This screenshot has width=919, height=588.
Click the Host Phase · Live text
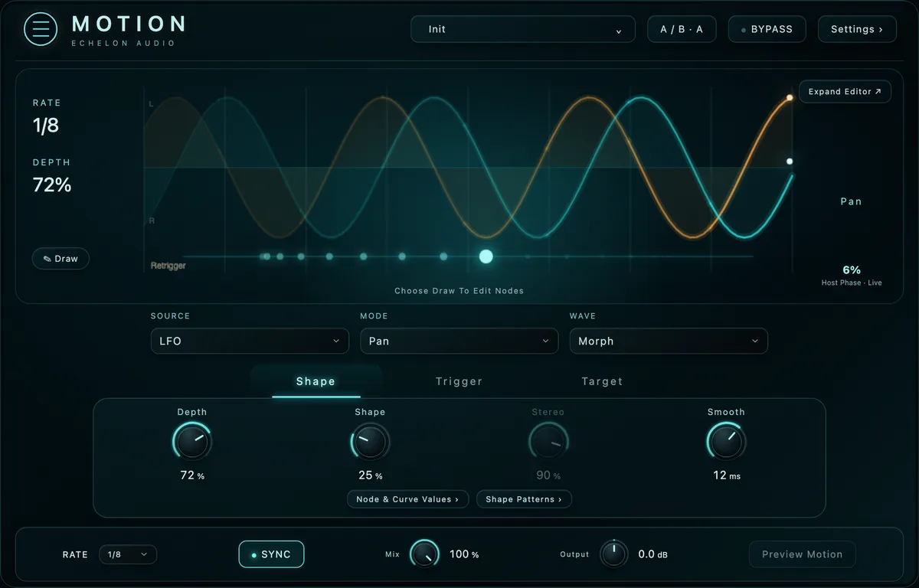coord(852,283)
